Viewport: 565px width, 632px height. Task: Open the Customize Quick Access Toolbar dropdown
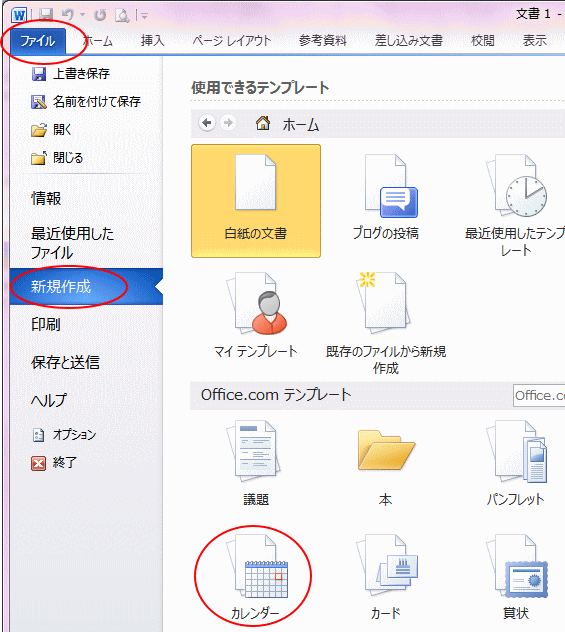click(144, 16)
